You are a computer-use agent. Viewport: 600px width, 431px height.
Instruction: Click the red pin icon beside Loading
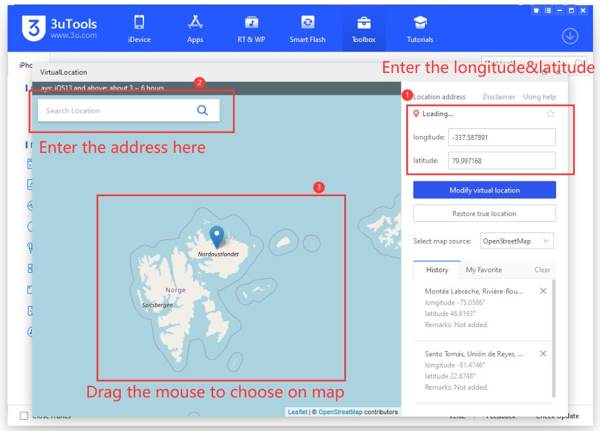tap(416, 114)
